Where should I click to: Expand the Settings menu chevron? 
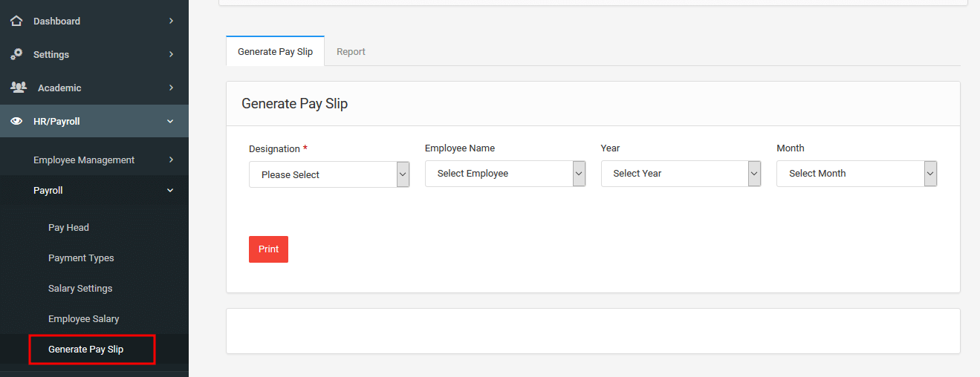(171, 54)
